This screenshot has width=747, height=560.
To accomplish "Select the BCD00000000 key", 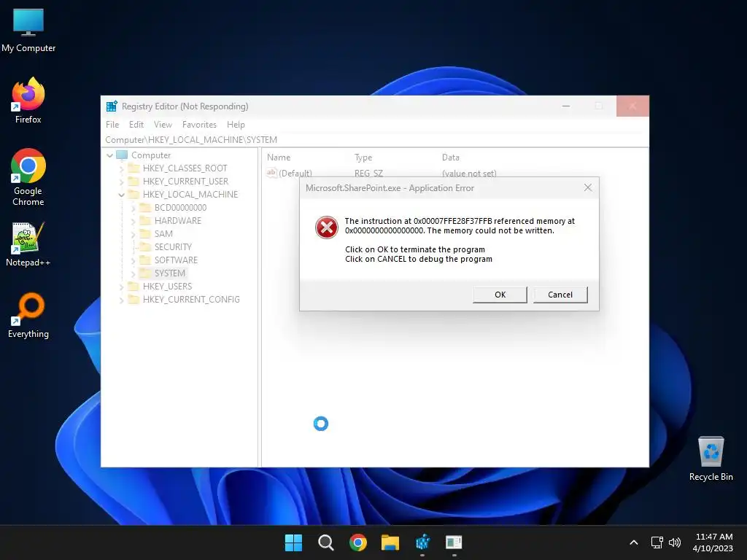I will click(x=180, y=208).
